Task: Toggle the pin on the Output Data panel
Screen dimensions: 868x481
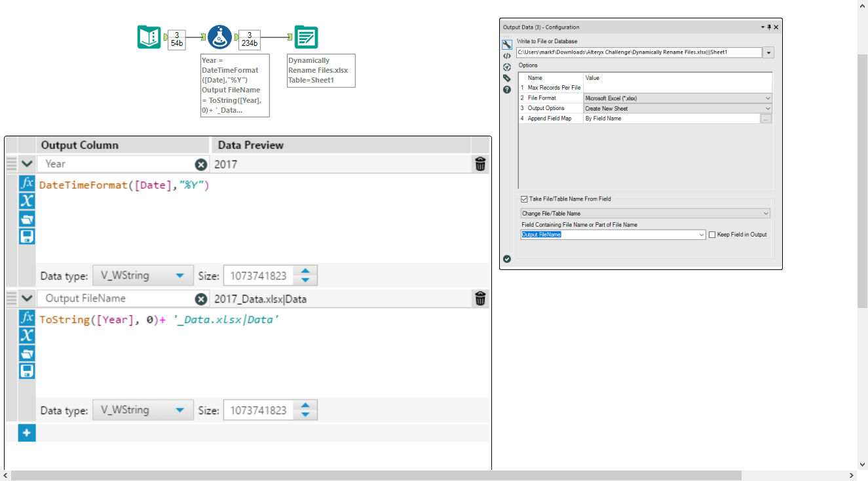Action: [x=768, y=27]
